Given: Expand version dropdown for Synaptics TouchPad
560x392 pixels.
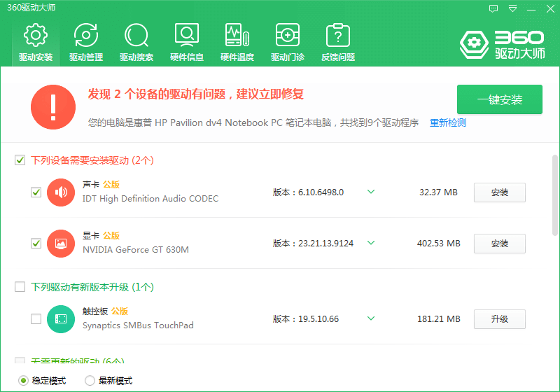Looking at the screenshot, I should (x=371, y=318).
